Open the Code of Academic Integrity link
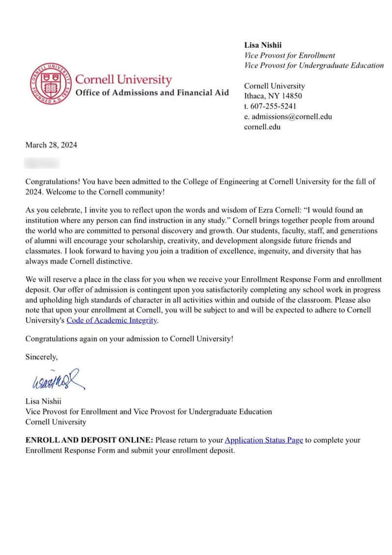The image size is (392, 555). tap(115, 321)
